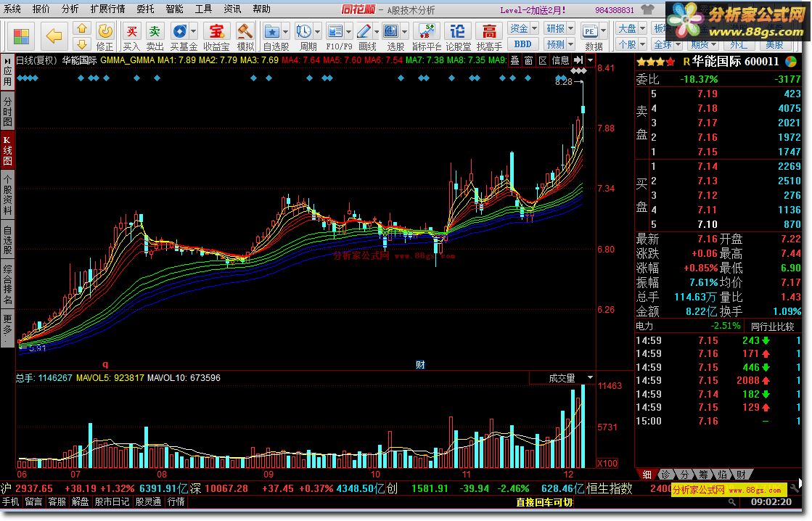Click the 预测 forecast button
This screenshot has width=812, height=521.
(x=559, y=44)
